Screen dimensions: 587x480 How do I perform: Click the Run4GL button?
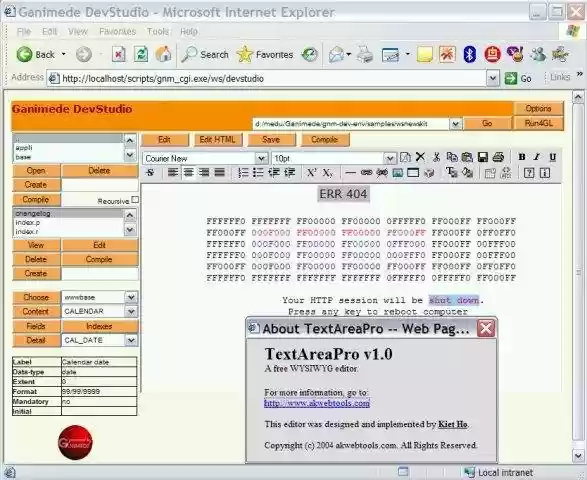[x=538, y=123]
